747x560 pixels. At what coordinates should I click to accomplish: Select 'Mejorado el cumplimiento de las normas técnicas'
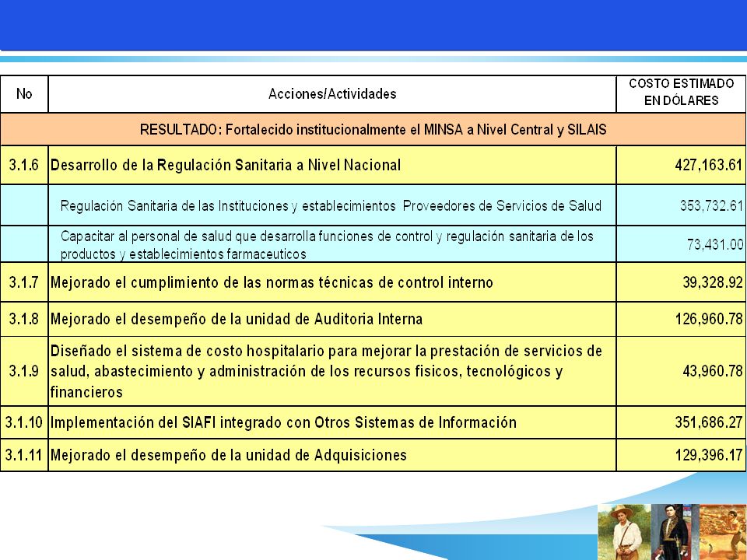pos(272,282)
